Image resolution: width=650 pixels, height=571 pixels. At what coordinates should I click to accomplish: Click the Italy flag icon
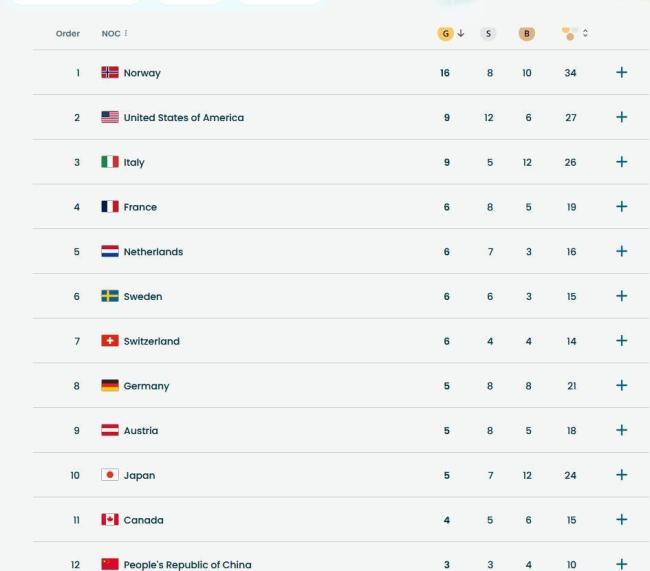[110, 162]
